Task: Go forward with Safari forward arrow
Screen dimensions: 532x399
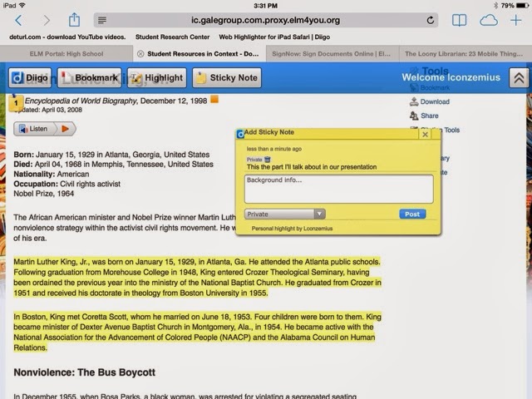Action: [x=47, y=20]
